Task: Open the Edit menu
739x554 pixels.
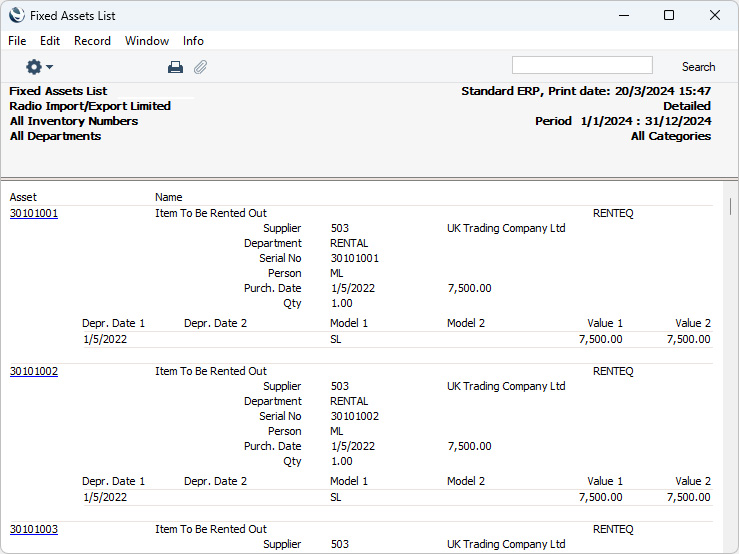Action: (50, 41)
